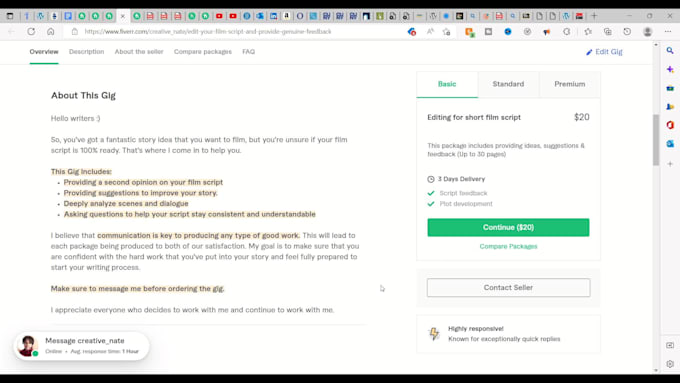The height and width of the screenshot is (383, 680).
Task: Open the Edge sidebar search icon
Action: pos(670,51)
